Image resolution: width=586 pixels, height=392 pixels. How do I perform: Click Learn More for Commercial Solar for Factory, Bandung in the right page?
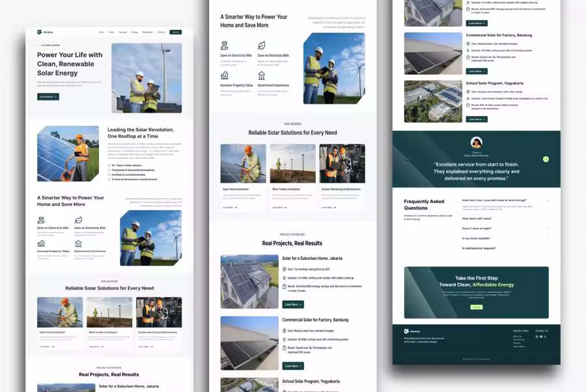click(x=477, y=72)
